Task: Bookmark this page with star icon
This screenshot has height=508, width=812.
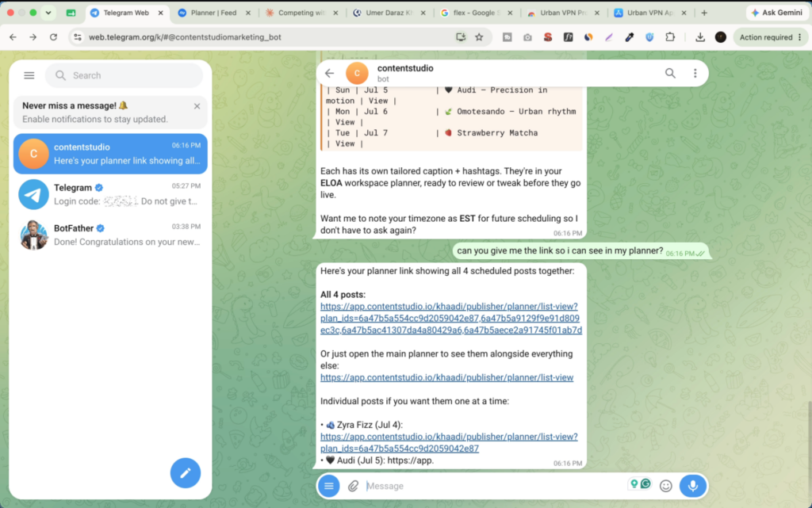Action: click(x=480, y=37)
